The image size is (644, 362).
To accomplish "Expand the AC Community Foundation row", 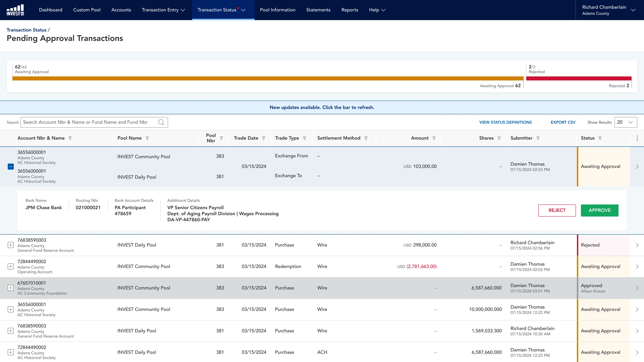I will pos(11,288).
